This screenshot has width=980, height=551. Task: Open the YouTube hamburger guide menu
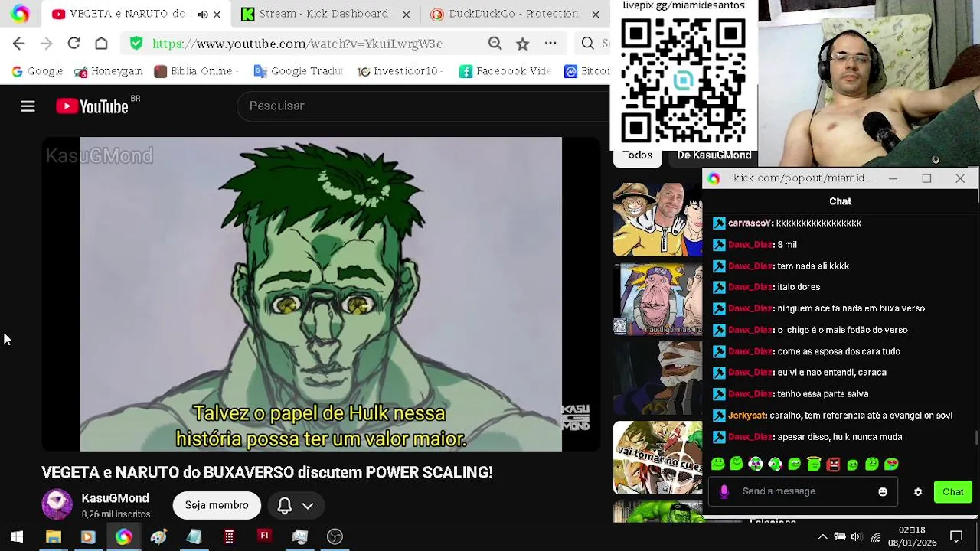[28, 106]
